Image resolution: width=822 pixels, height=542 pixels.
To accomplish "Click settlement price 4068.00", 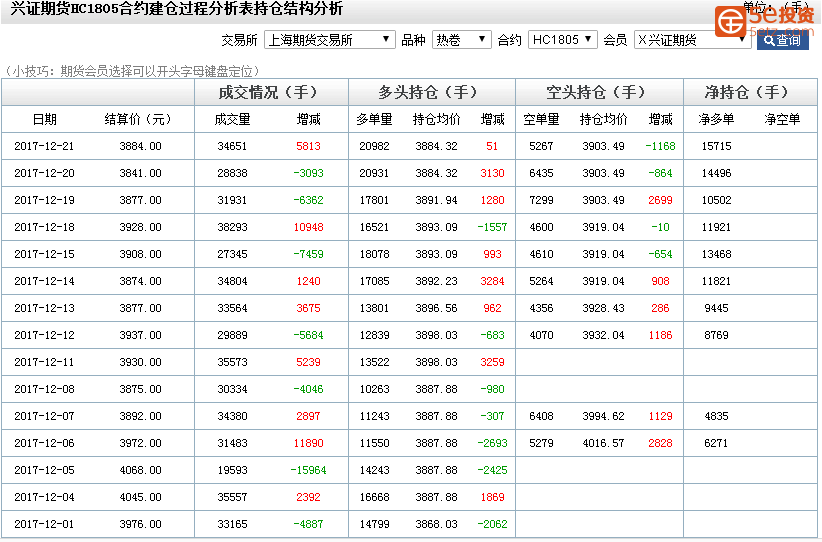I will pyautogui.click(x=140, y=470).
